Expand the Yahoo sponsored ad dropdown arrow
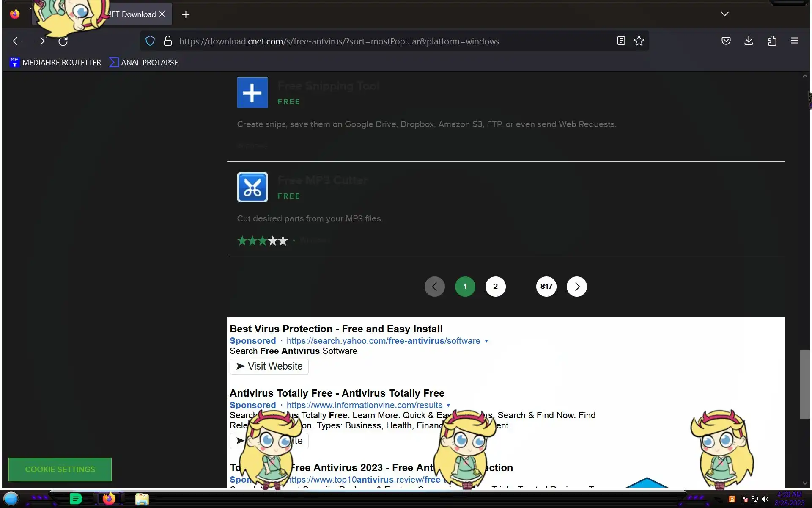Image resolution: width=812 pixels, height=508 pixels. pyautogui.click(x=486, y=341)
